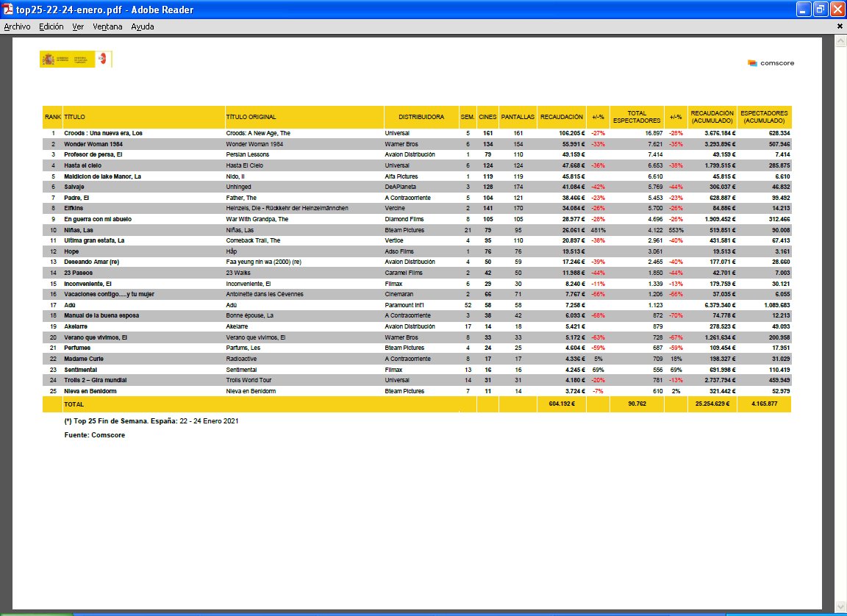This screenshot has width=847, height=616.
Task: Click the RECAUDACIÓN (ACUMULADO) column header
Action: point(712,117)
